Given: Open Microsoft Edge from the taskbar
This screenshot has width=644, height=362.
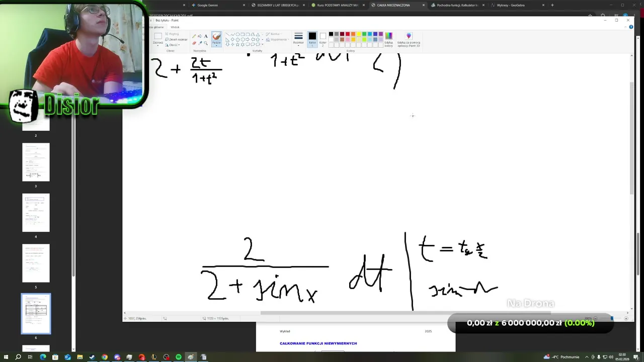Looking at the screenshot, I should point(43,357).
